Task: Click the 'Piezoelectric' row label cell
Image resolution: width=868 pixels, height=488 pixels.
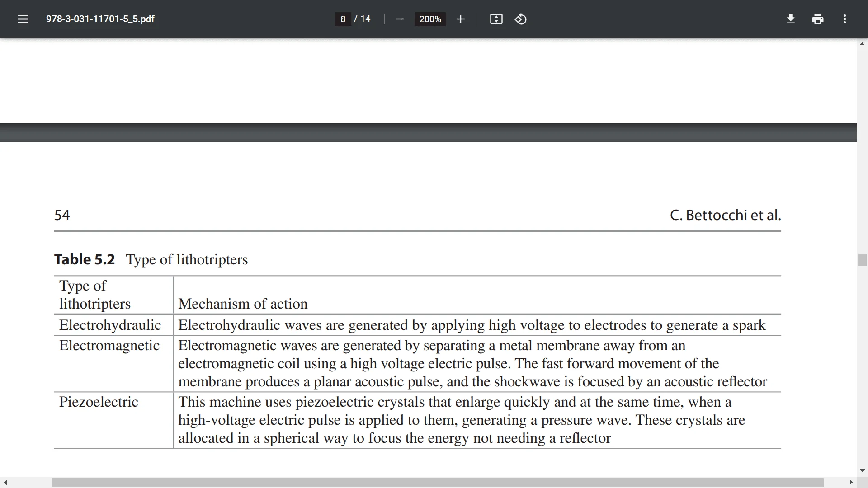Action: tap(99, 402)
